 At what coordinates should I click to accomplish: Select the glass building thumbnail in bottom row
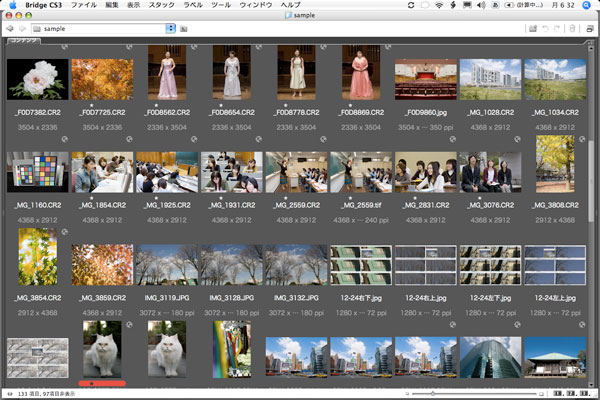[491, 357]
